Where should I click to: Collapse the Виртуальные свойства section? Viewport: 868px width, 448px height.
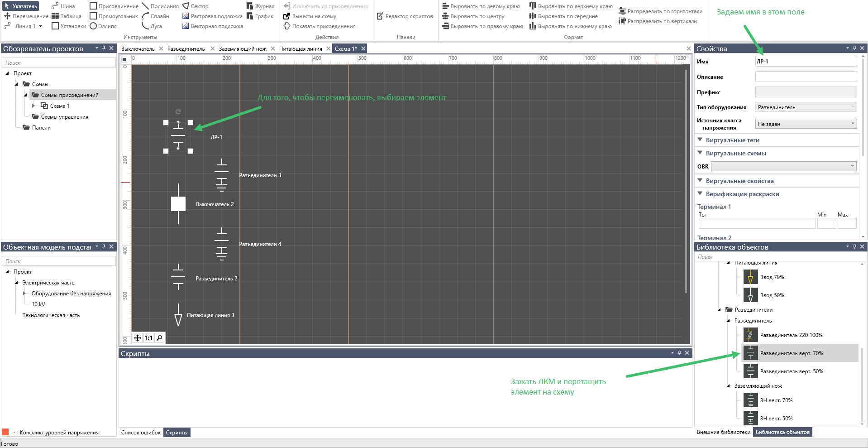click(x=700, y=180)
